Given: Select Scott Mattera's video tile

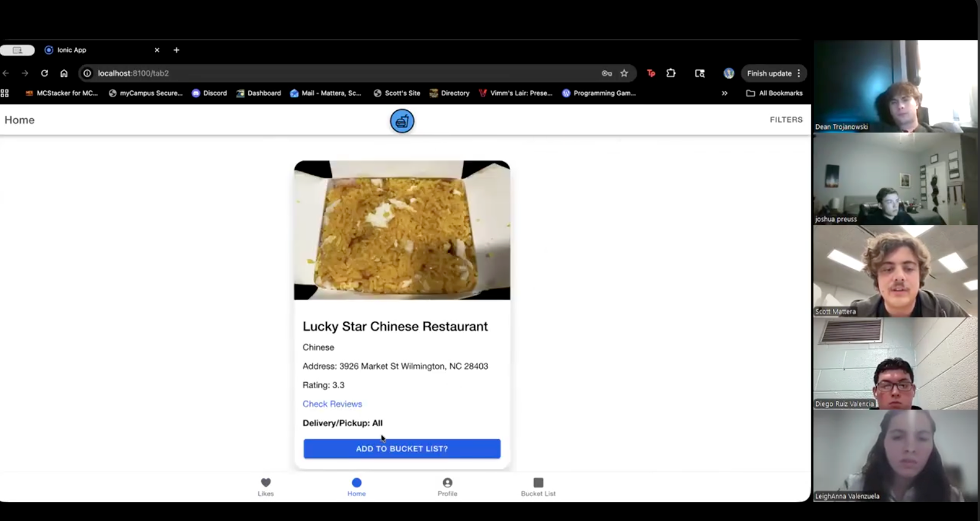Looking at the screenshot, I should (x=895, y=271).
